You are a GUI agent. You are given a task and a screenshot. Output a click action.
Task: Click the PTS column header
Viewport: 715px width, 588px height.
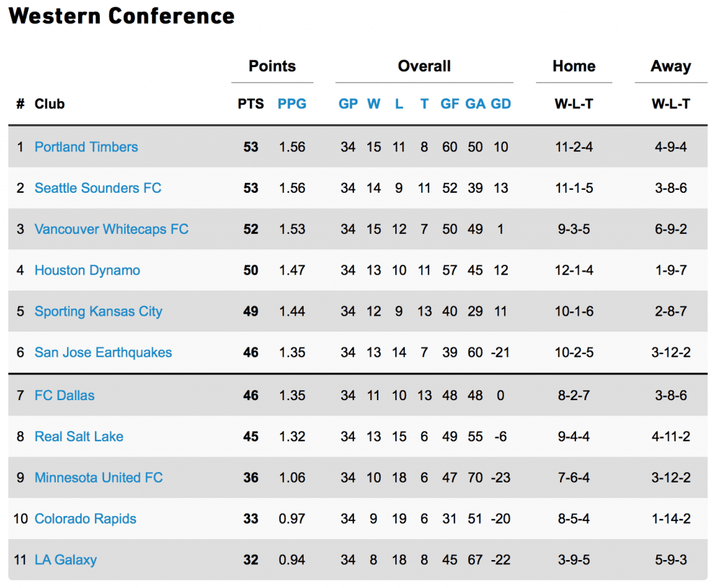tap(251, 103)
